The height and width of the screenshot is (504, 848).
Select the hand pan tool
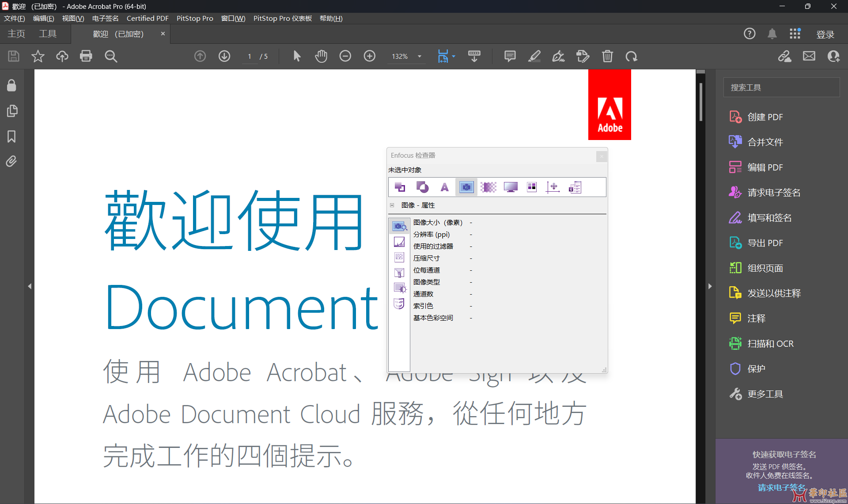point(321,56)
